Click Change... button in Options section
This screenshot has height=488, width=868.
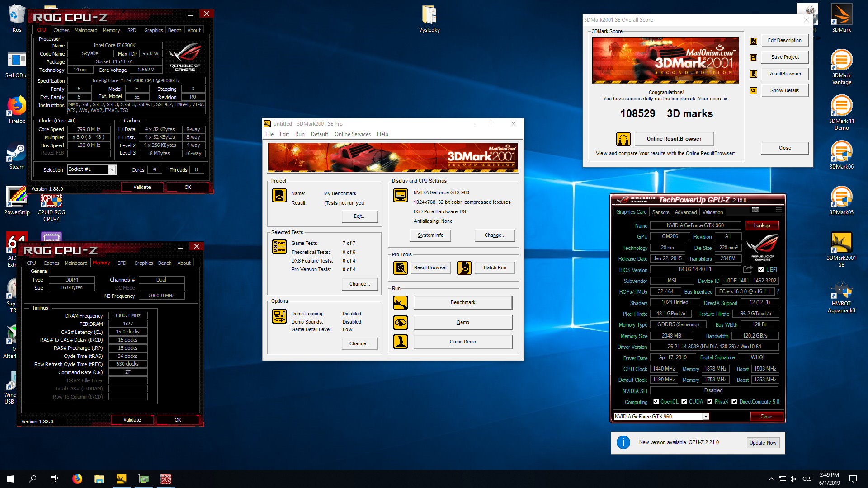[x=360, y=344]
